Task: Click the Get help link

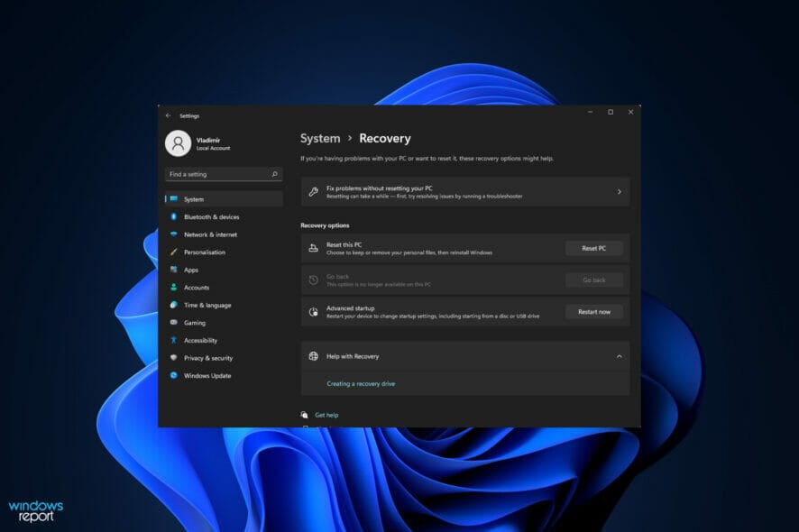Action: coord(326,415)
